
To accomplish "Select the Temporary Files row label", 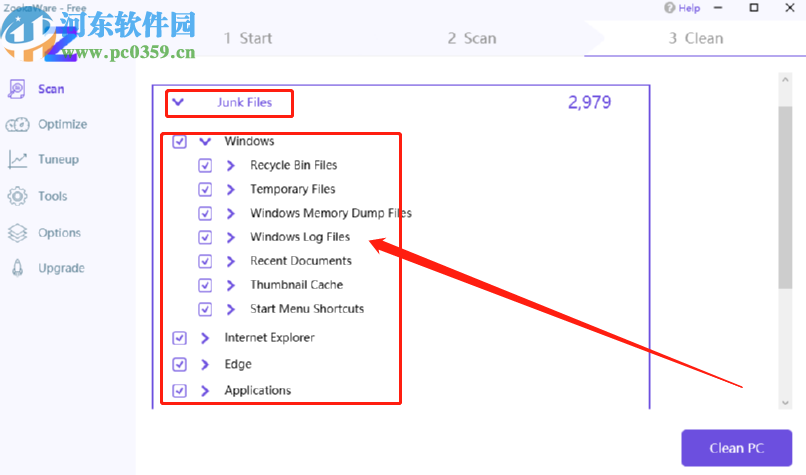I will click(x=292, y=189).
